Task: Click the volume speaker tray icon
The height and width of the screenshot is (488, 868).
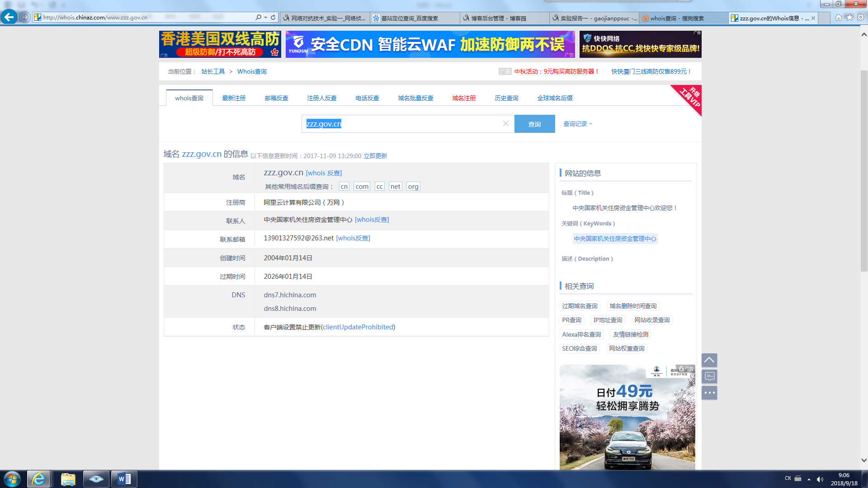Action: point(820,479)
